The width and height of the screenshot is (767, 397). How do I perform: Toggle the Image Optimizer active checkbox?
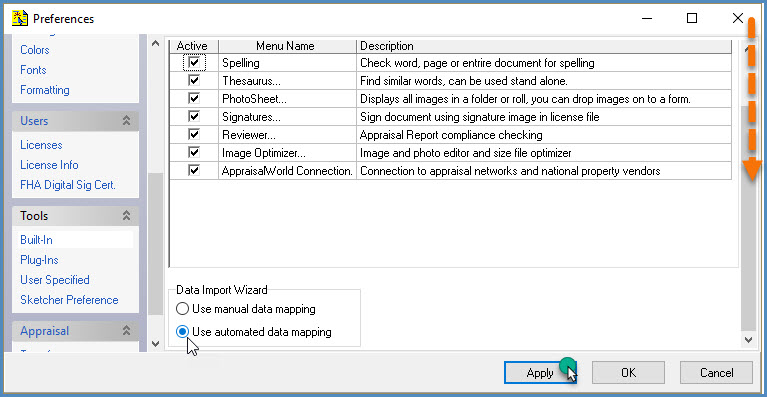pos(194,153)
